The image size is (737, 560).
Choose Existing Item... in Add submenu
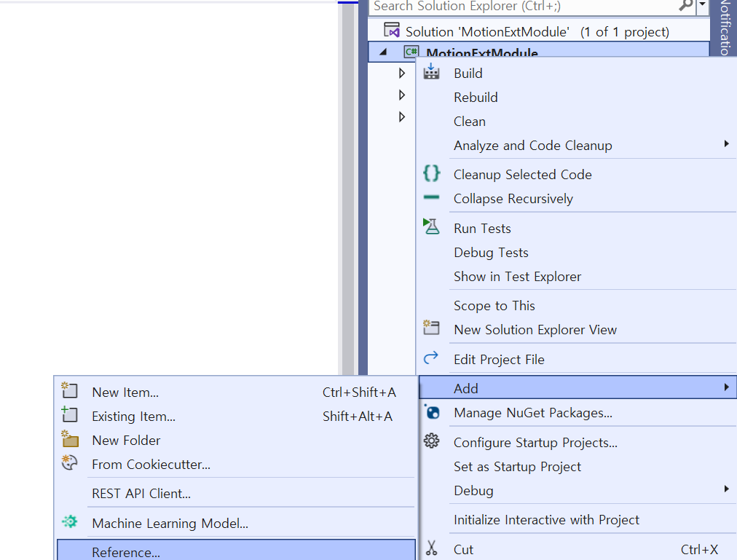click(236, 416)
